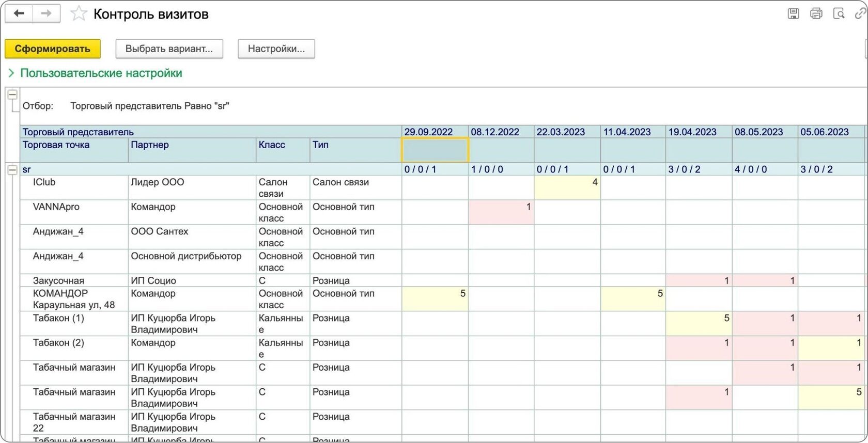Go back with the left arrow button

pyautogui.click(x=19, y=13)
